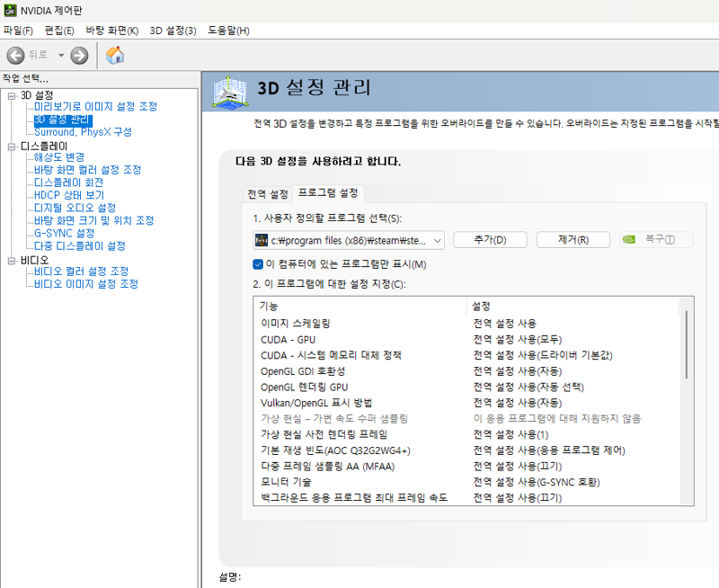Viewport: 719px width, 588px height.
Task: Click the 기능 column header
Action: click(x=360, y=306)
